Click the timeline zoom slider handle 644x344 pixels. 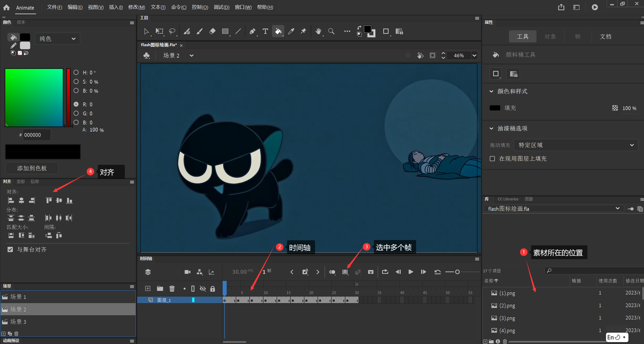[457, 272]
